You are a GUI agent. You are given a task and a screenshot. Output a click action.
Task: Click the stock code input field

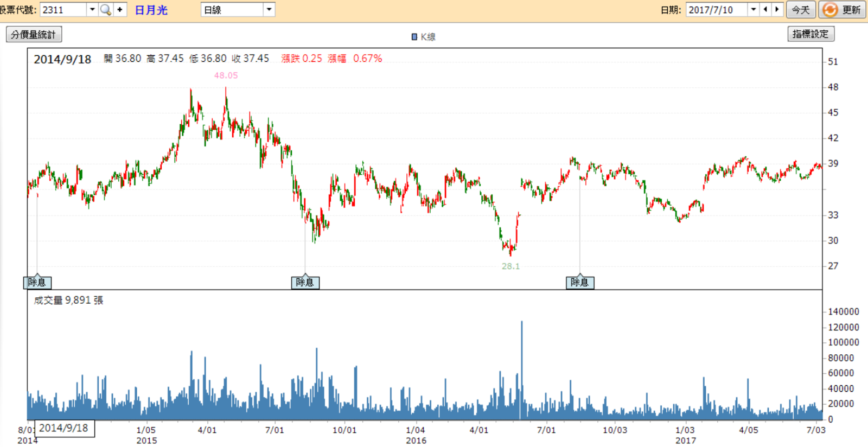[x=63, y=10]
